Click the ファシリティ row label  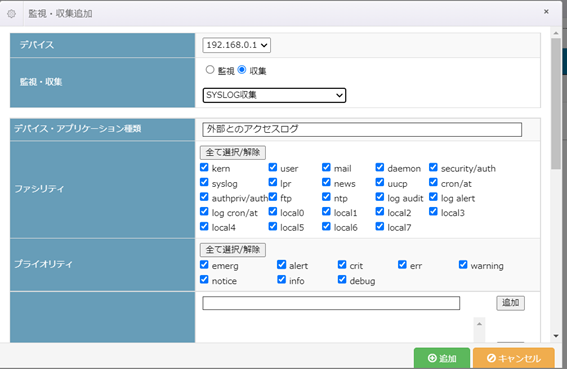click(39, 189)
